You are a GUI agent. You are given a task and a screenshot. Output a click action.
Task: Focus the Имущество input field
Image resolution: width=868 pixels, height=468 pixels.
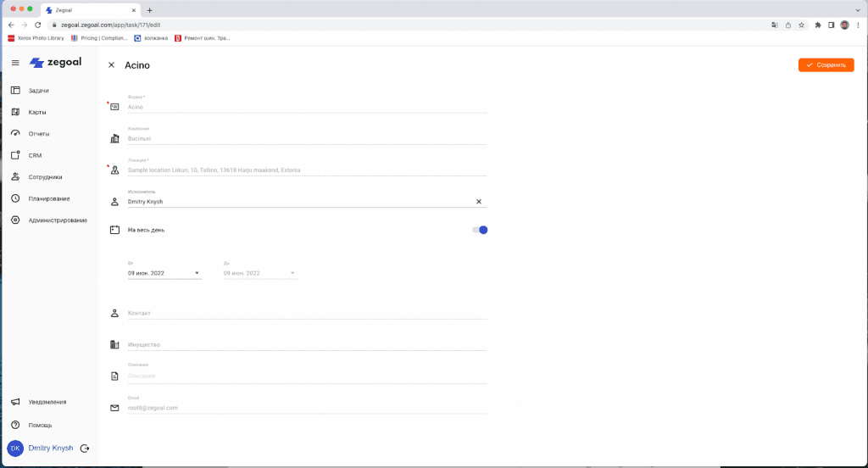tap(305, 344)
